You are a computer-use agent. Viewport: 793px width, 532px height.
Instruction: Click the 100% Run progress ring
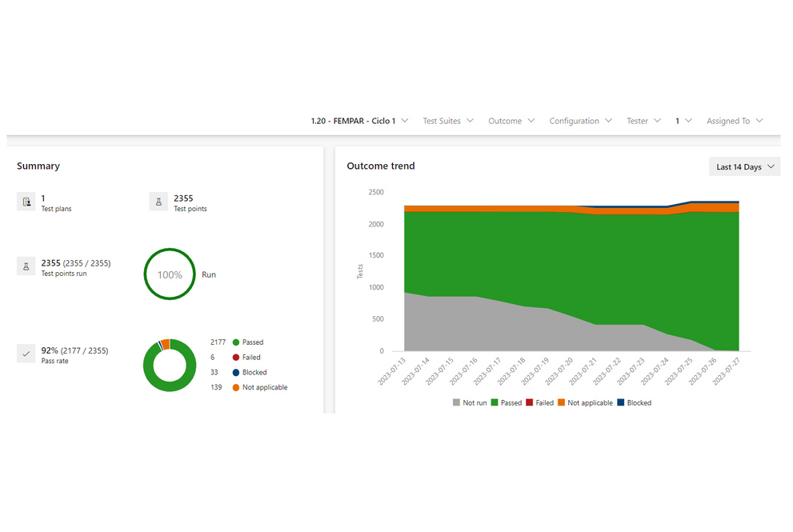(x=169, y=274)
